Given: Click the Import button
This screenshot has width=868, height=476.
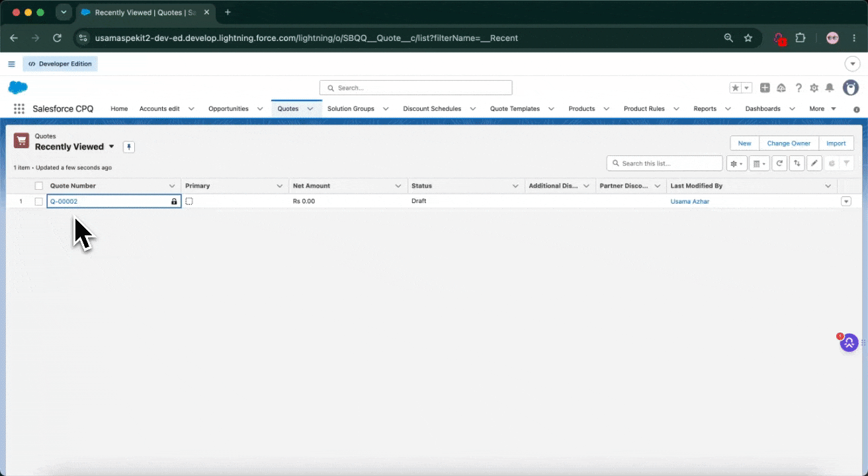Looking at the screenshot, I should click(x=836, y=143).
